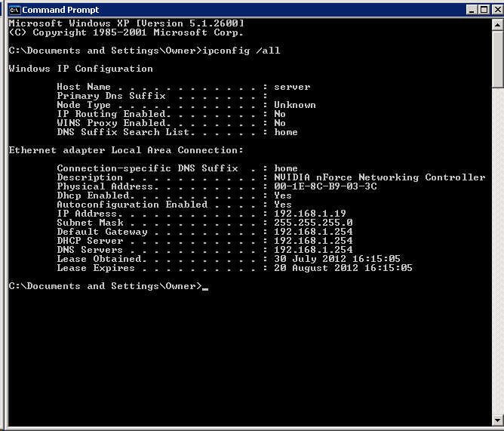Click the vertical scrollbar thumb
Viewport: 504px width, 431px height.
pyautogui.click(x=497, y=59)
